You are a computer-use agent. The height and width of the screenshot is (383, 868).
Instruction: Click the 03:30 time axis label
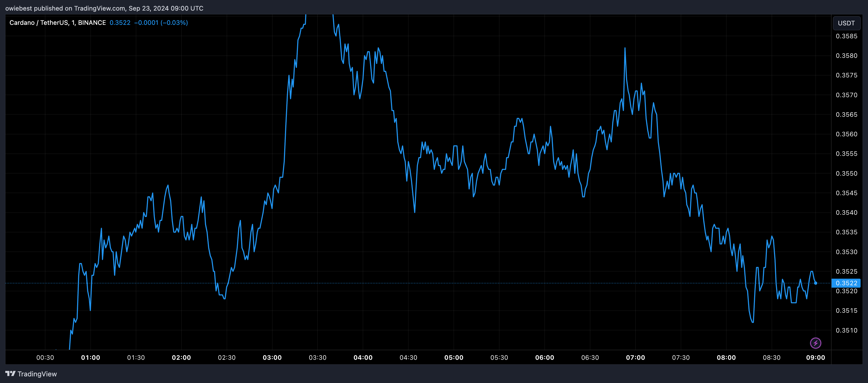(318, 357)
